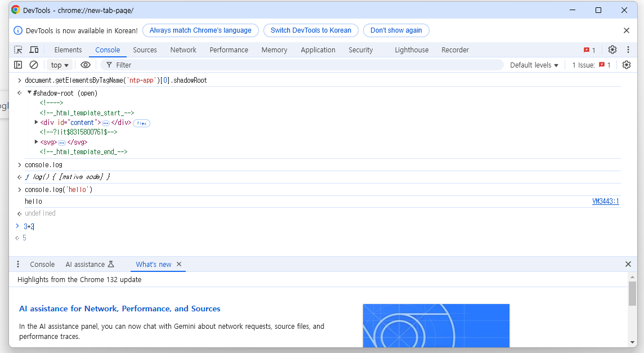The image size is (644, 353).
Task: Click the 3+2 console input line
Action: [29, 226]
